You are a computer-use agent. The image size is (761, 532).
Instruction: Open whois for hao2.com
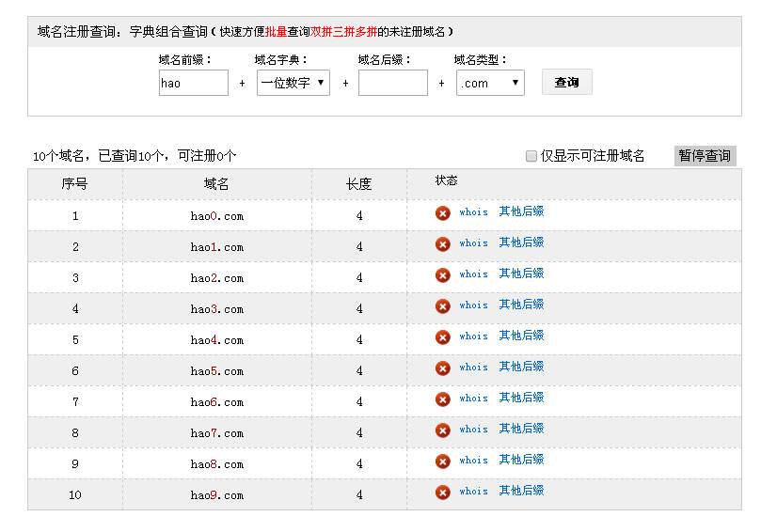474,274
